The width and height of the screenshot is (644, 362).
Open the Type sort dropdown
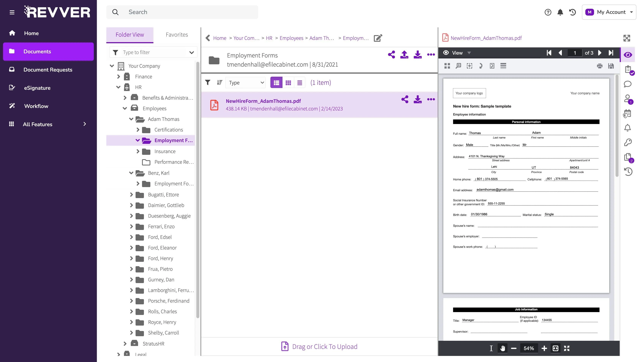[x=245, y=83]
